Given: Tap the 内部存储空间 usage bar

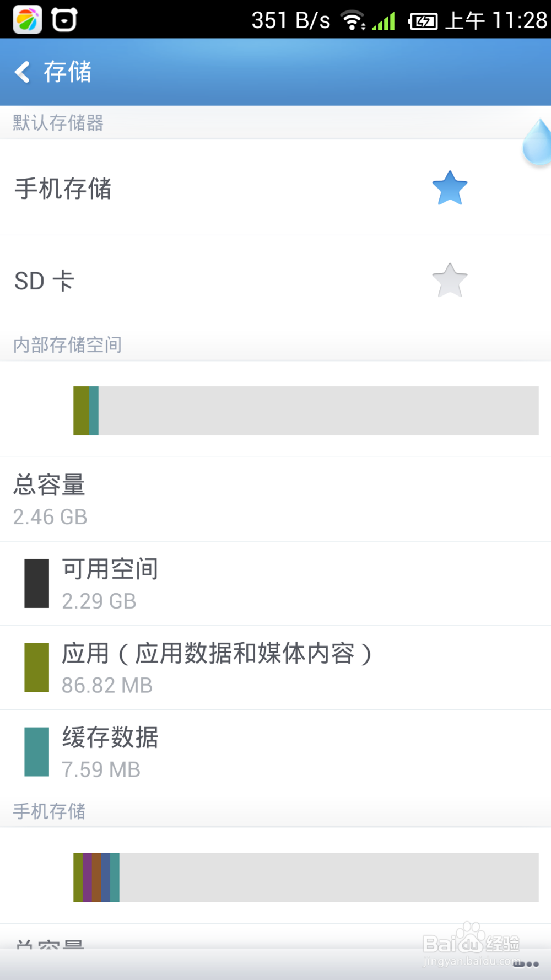Looking at the screenshot, I should [306, 411].
